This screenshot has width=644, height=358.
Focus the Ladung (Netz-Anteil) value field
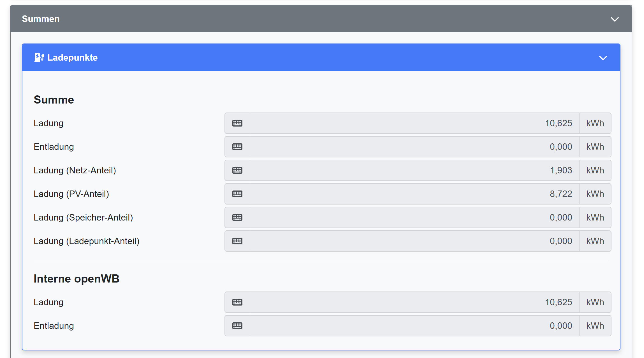pos(414,170)
